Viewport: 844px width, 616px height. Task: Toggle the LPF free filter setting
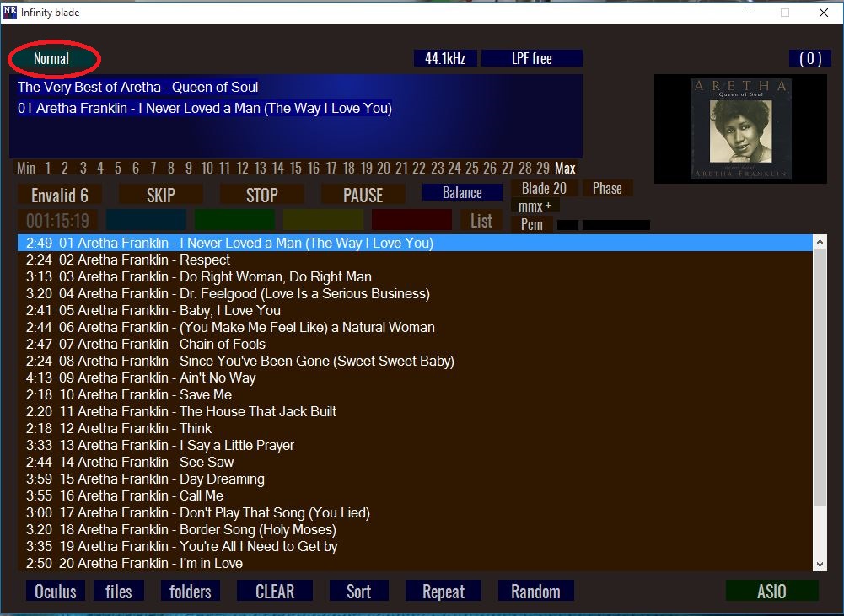pos(532,58)
